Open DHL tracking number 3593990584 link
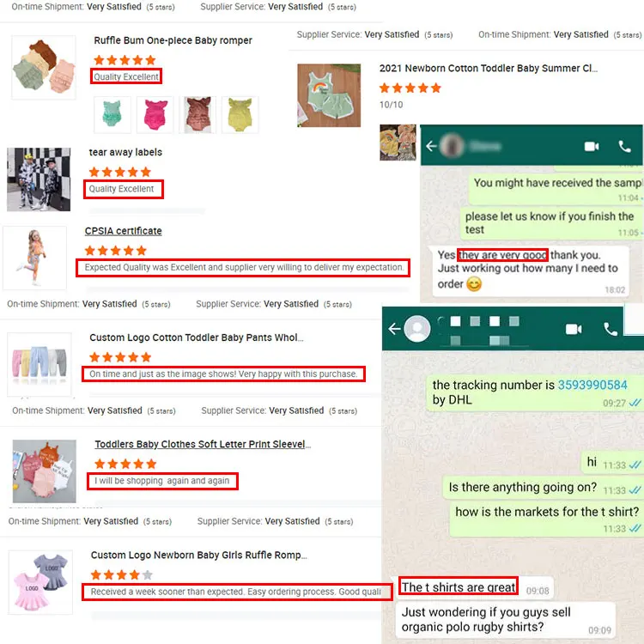This screenshot has width=644, height=644. tap(592, 385)
